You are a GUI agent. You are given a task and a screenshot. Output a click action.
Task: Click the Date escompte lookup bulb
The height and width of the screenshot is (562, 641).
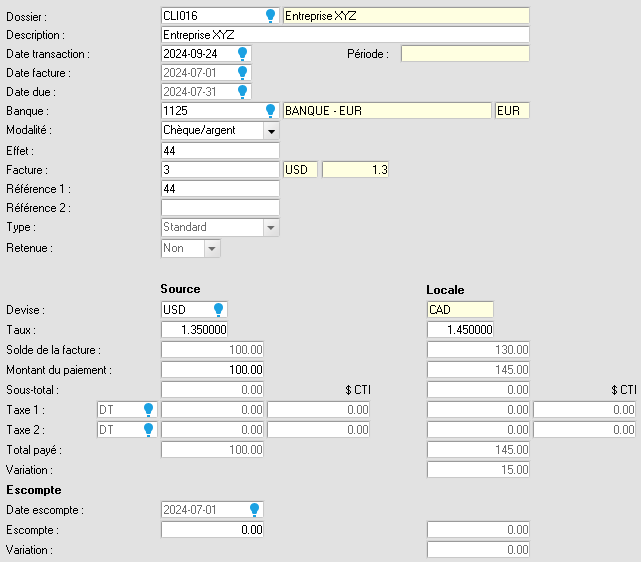click(x=254, y=510)
